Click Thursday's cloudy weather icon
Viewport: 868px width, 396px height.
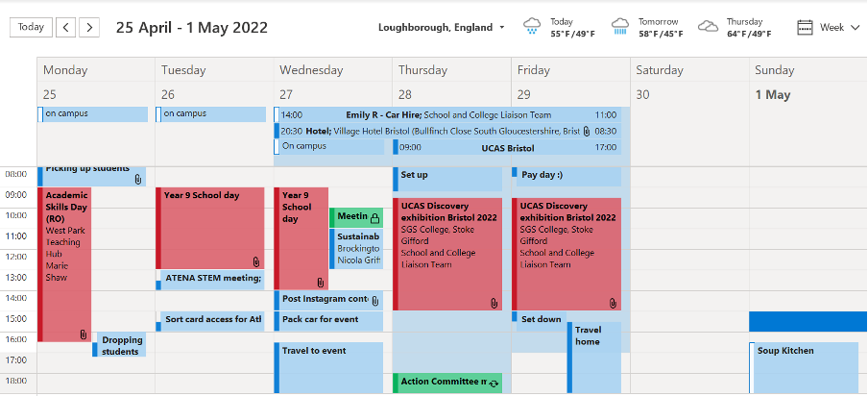[x=708, y=26]
